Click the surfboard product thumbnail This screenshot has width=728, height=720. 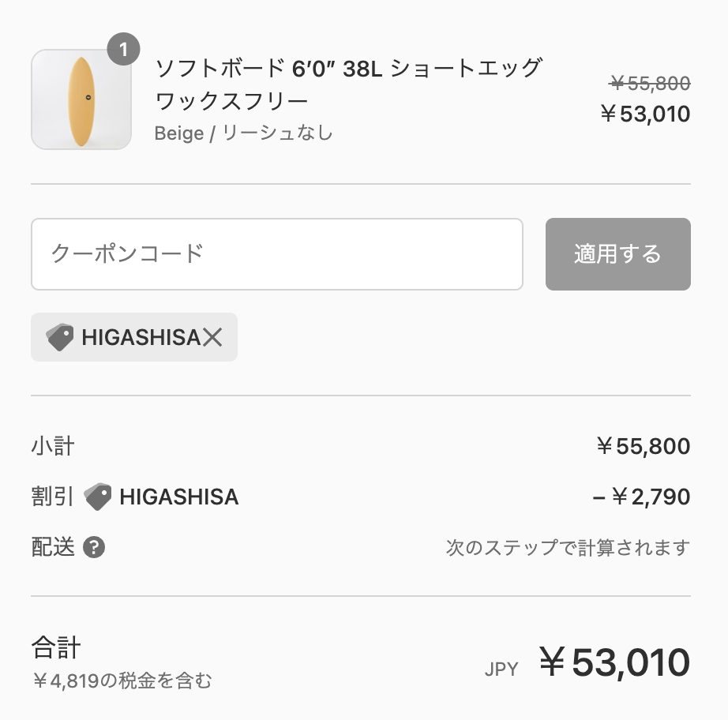tap(81, 99)
